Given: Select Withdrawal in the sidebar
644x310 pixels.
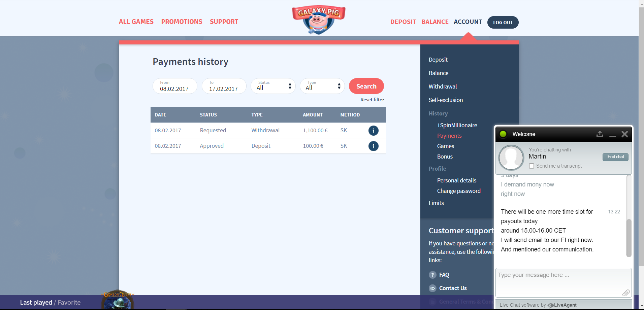Looking at the screenshot, I should click(x=443, y=87).
